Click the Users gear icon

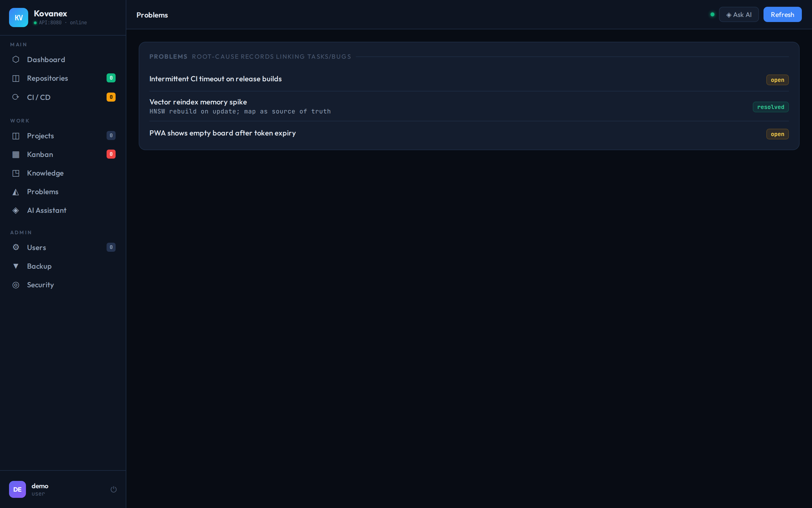tap(16, 247)
